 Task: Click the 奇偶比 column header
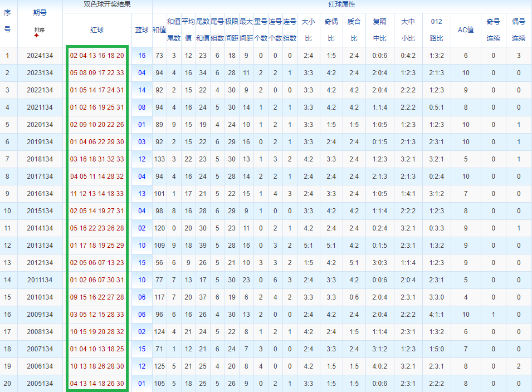[331, 30]
